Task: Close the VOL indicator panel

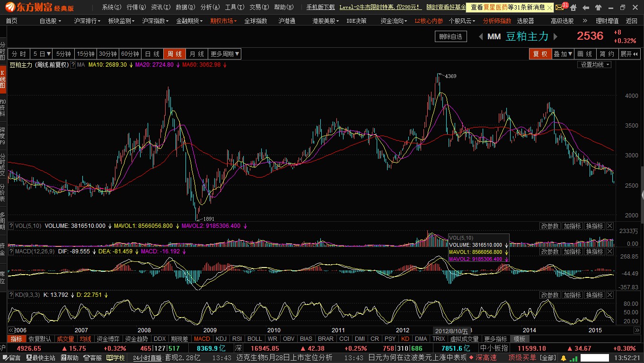Action: tap(609, 226)
